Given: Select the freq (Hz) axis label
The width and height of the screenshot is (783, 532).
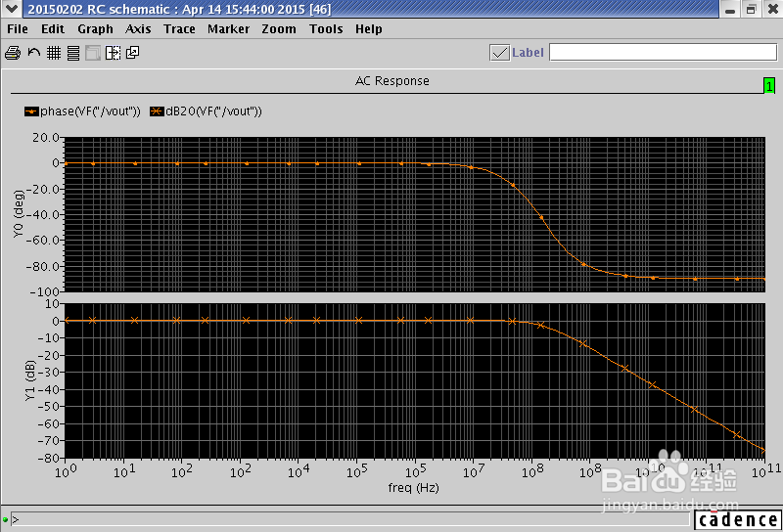Looking at the screenshot, I should coord(413,487).
